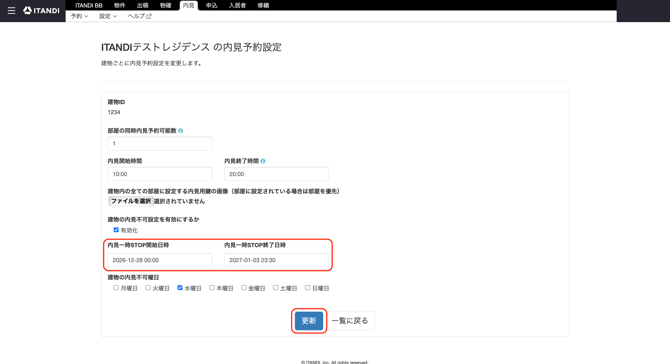This screenshot has height=364, width=670.
Task: Click the 内見終了時間 field showing 20:00
Action: coord(276,174)
